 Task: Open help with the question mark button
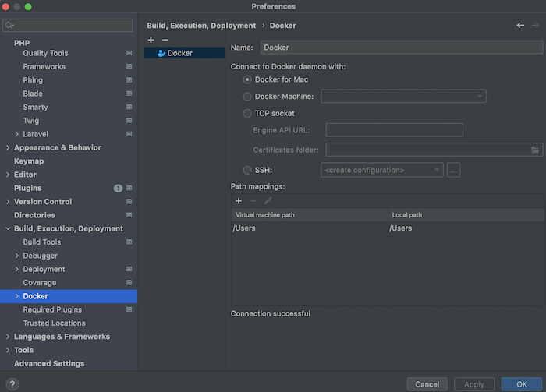tap(12, 384)
